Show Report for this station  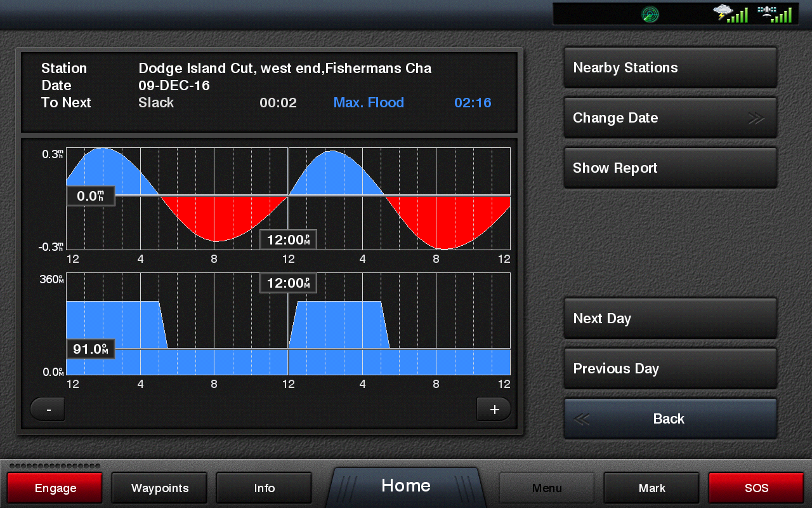pyautogui.click(x=670, y=168)
